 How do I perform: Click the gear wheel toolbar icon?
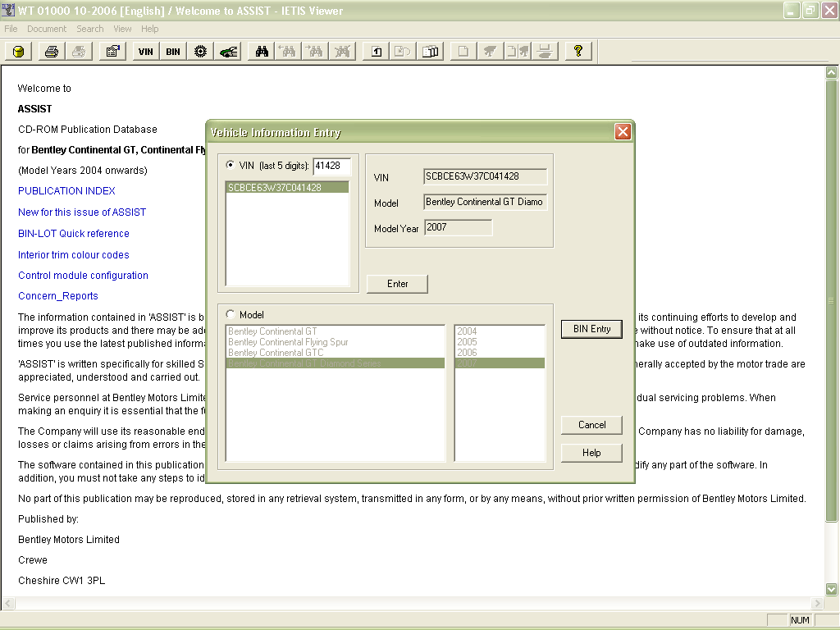pyautogui.click(x=200, y=52)
